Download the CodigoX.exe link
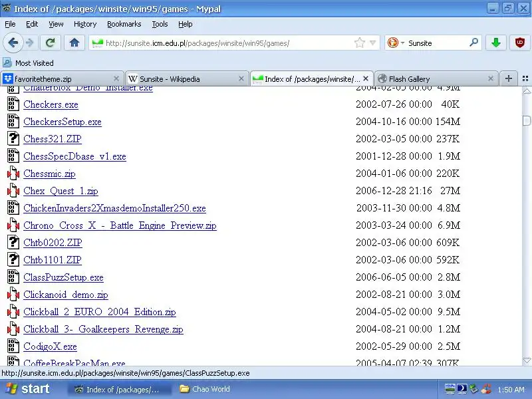 click(51, 346)
